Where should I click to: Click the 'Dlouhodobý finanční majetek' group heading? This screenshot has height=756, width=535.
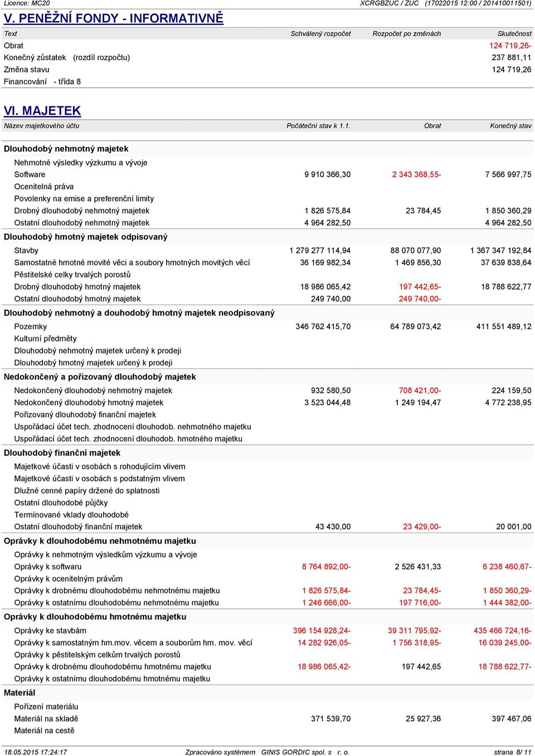click(62, 453)
